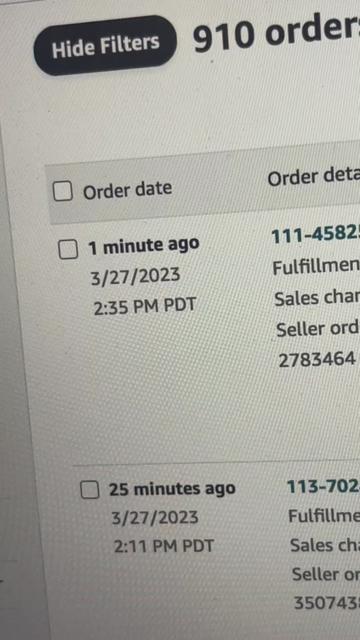The height and width of the screenshot is (640, 360).
Task: Click the "1 minute ago" timestamp label
Action: coord(144,247)
